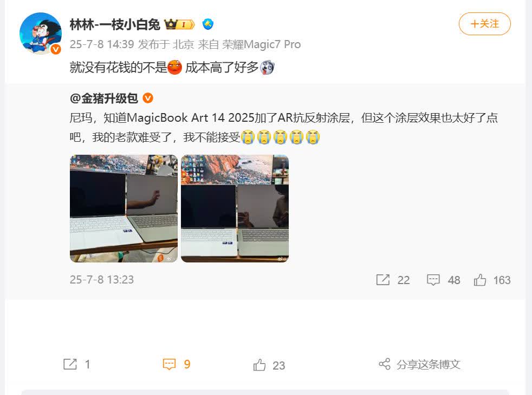The height and width of the screenshot is (395, 532).
Task: Click the crown membership level badge
Action: click(x=179, y=24)
